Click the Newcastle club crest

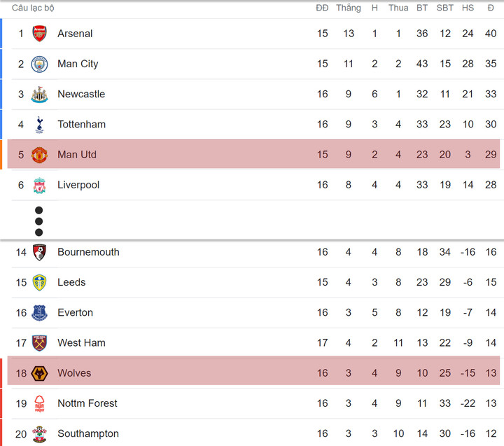(x=39, y=95)
